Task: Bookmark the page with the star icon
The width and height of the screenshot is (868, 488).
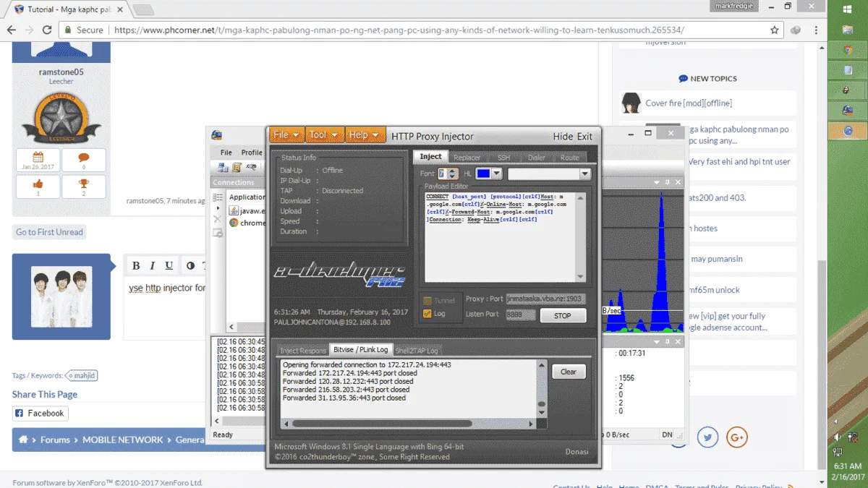Action: coord(775,30)
